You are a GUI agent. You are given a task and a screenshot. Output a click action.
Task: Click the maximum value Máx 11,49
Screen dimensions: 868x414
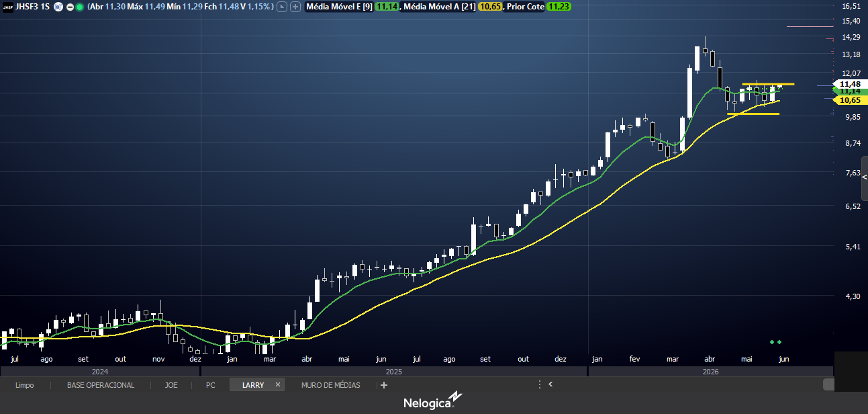tap(146, 7)
